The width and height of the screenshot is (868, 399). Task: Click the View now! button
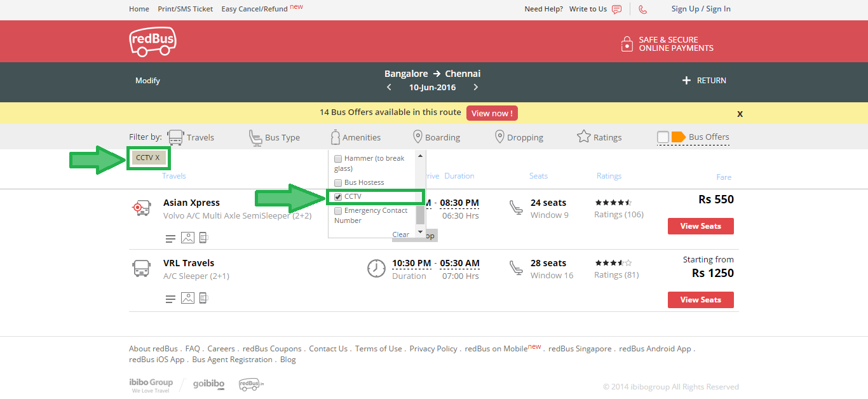click(x=492, y=113)
